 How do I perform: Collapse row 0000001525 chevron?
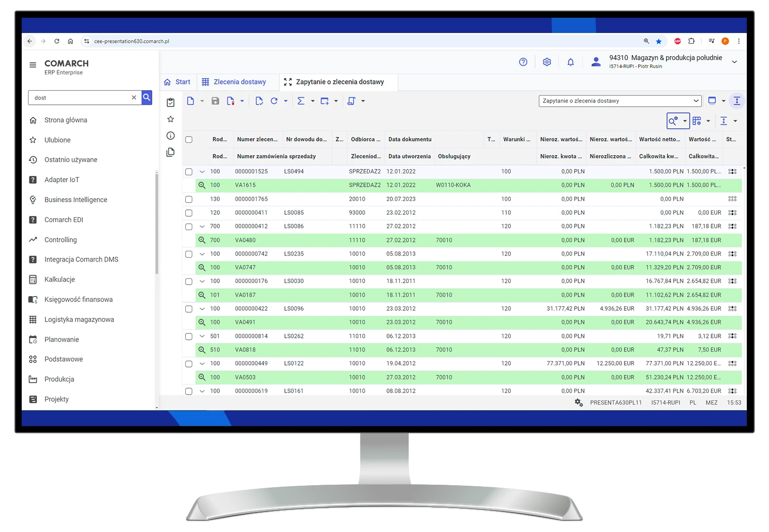[x=202, y=171]
